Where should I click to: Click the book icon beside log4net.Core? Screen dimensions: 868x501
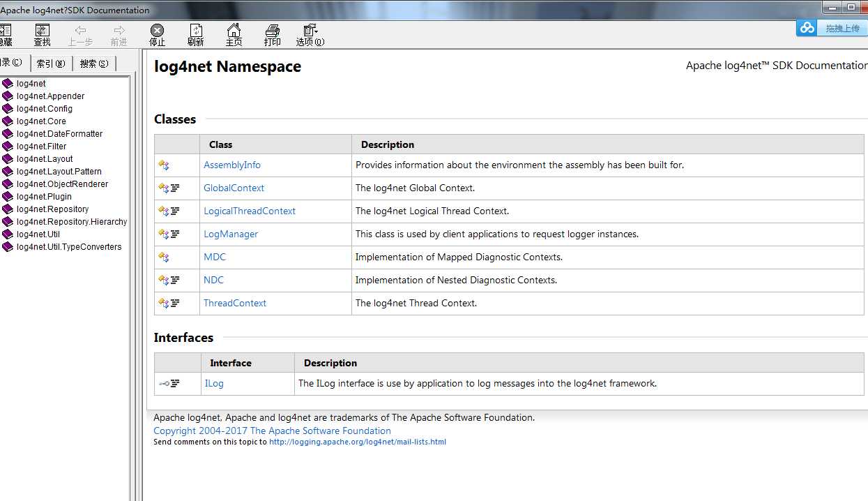8,121
